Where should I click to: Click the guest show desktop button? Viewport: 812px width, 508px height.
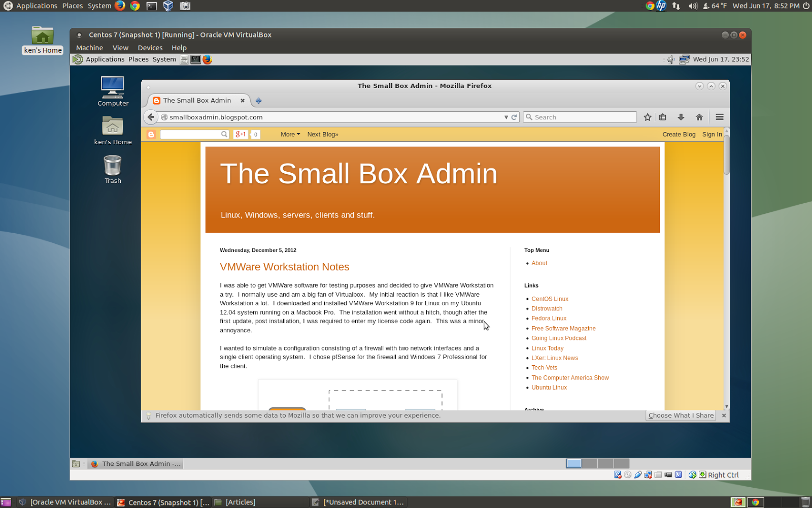76,464
